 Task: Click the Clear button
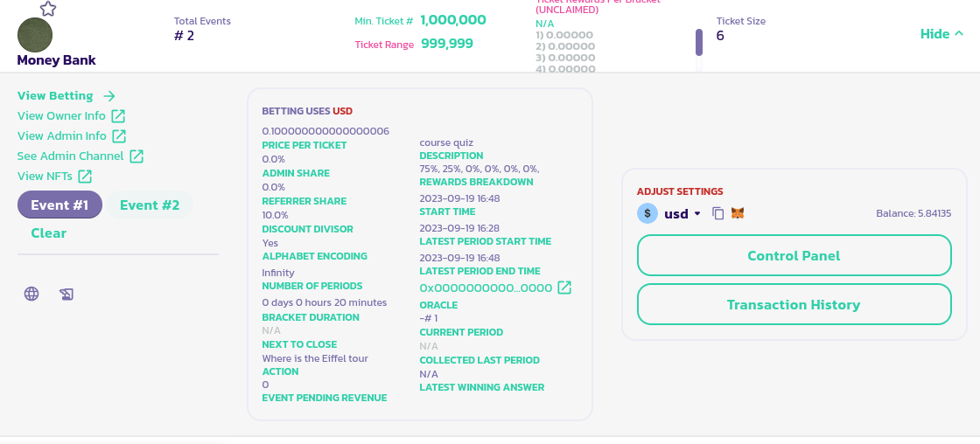[48, 233]
